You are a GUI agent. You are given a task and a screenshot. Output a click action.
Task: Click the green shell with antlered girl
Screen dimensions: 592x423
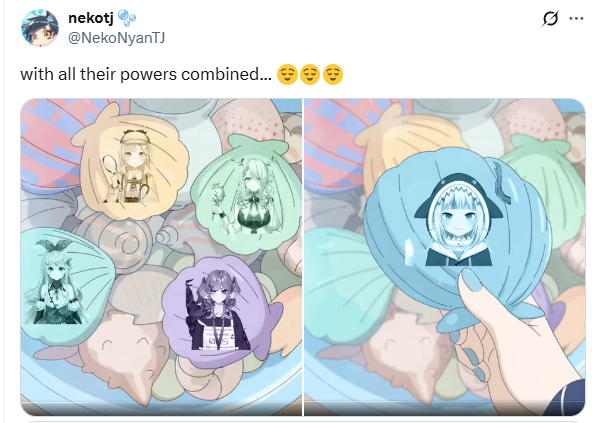pos(247,195)
